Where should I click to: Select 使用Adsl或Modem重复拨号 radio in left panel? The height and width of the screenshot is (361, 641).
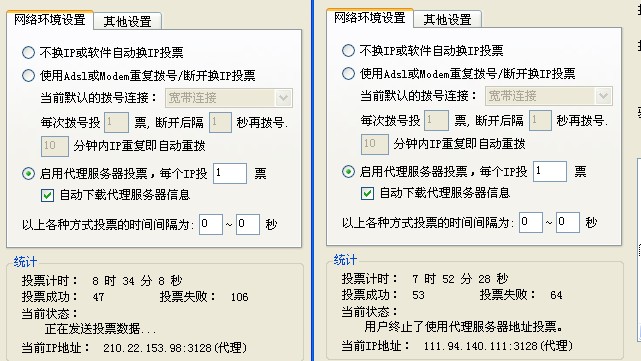coord(28,75)
